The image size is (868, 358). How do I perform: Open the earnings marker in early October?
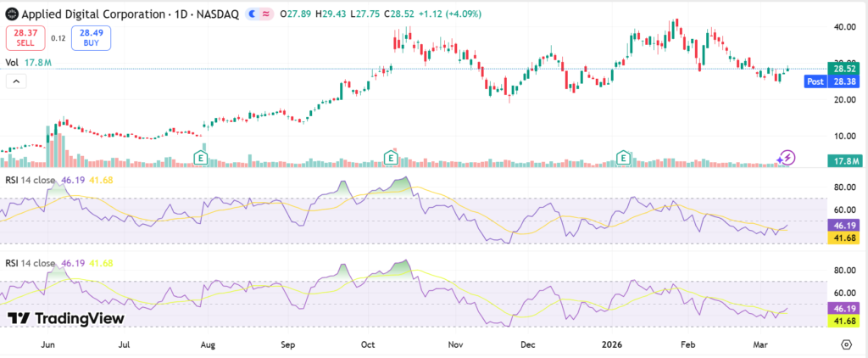point(391,158)
